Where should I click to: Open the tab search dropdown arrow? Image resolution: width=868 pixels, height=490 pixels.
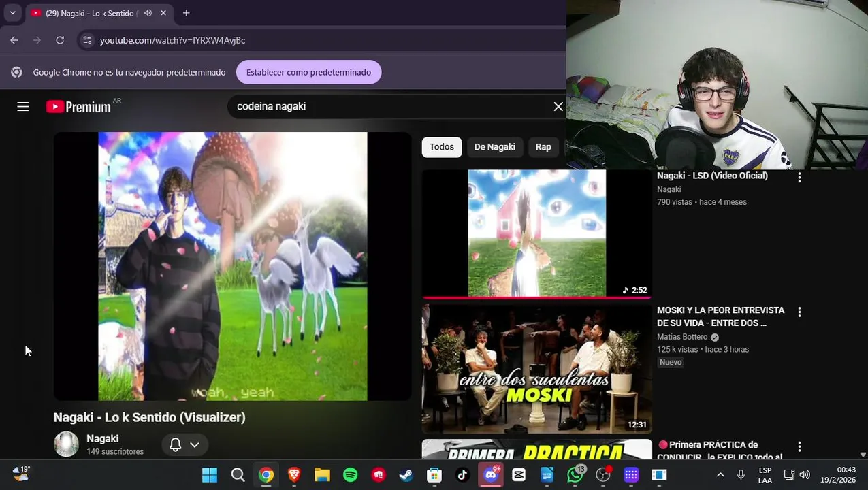click(12, 13)
